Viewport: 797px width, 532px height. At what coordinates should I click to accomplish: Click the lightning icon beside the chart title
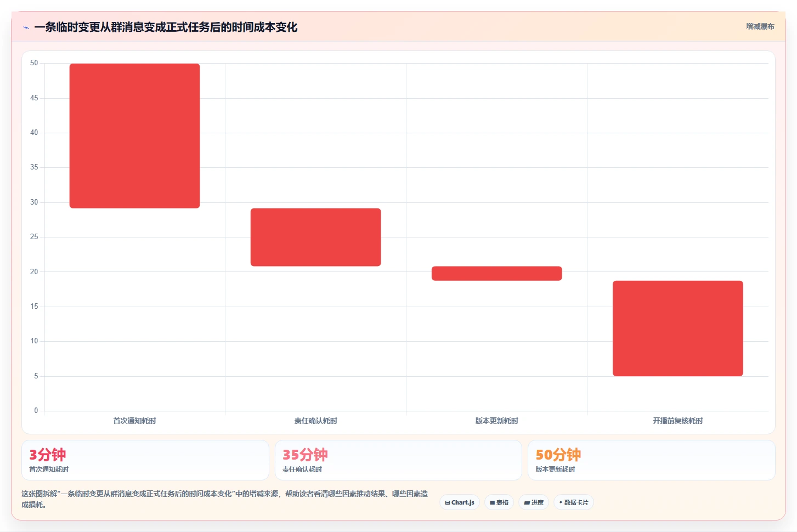(x=26, y=27)
